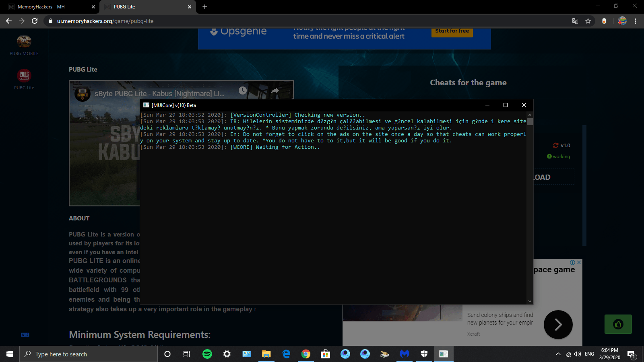View site security lock info
Viewport: 644px width, 362px height.
coord(50,21)
